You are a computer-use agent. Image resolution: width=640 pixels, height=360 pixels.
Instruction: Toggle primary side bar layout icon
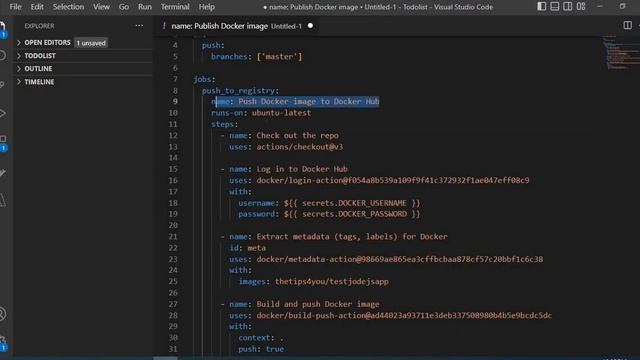(542, 7)
